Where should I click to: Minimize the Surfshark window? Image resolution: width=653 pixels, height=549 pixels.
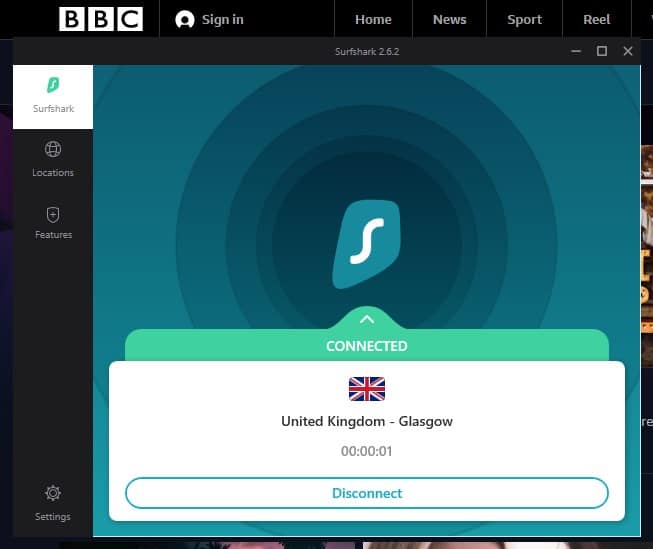tap(576, 51)
